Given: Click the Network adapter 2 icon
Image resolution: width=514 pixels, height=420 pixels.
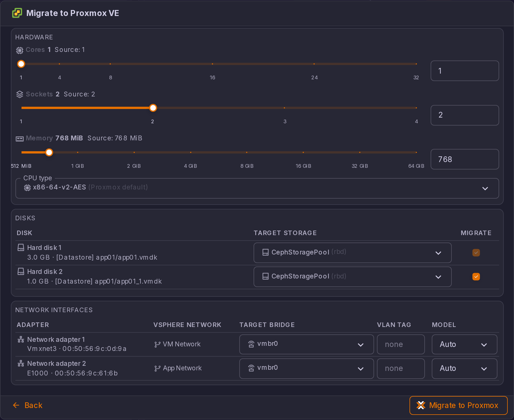Looking at the screenshot, I should pyautogui.click(x=21, y=363).
